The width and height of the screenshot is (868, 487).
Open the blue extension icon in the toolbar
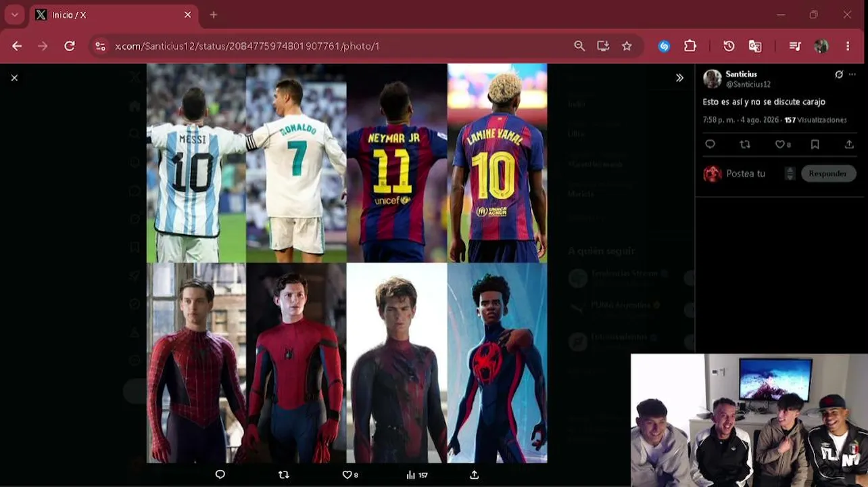(x=664, y=46)
